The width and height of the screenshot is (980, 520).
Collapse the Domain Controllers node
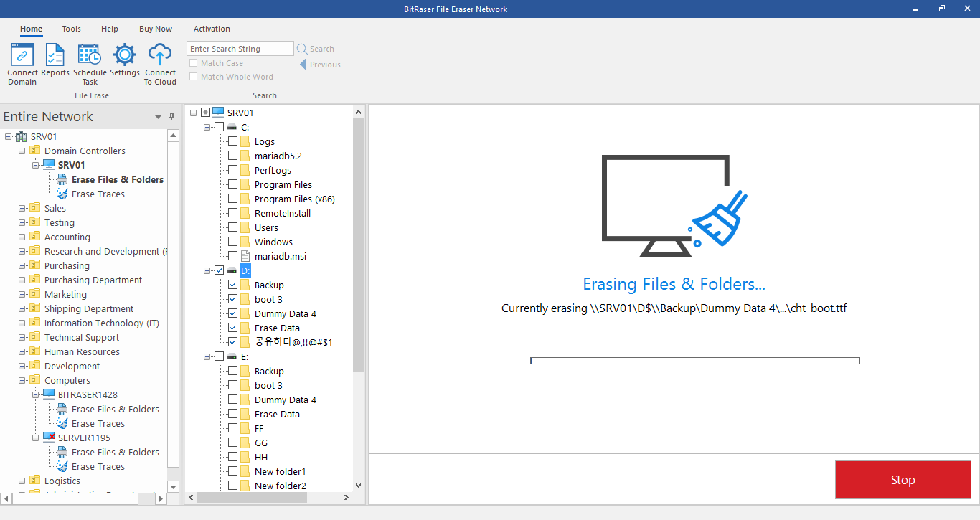click(x=22, y=151)
